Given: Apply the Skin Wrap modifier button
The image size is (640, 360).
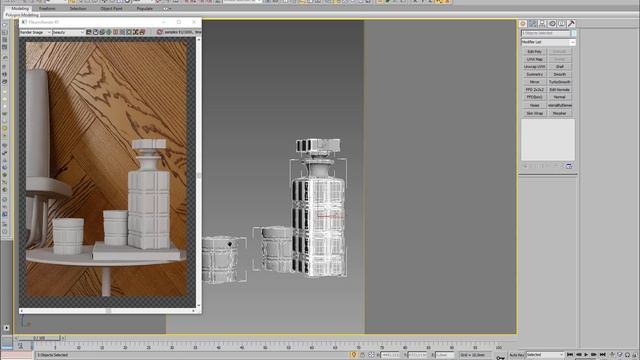Looking at the screenshot, I should click(x=534, y=113).
